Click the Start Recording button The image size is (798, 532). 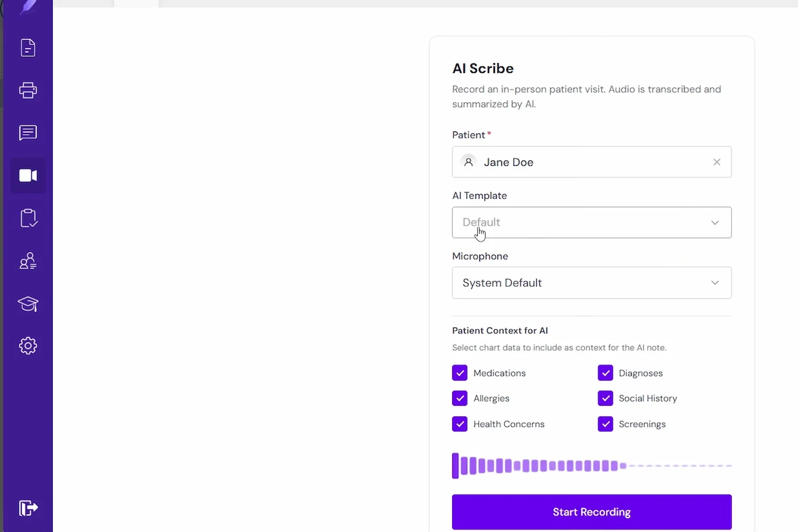[592, 512]
